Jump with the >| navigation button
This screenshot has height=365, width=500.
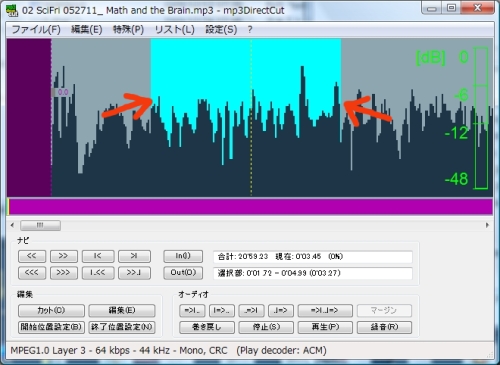[x=134, y=256]
